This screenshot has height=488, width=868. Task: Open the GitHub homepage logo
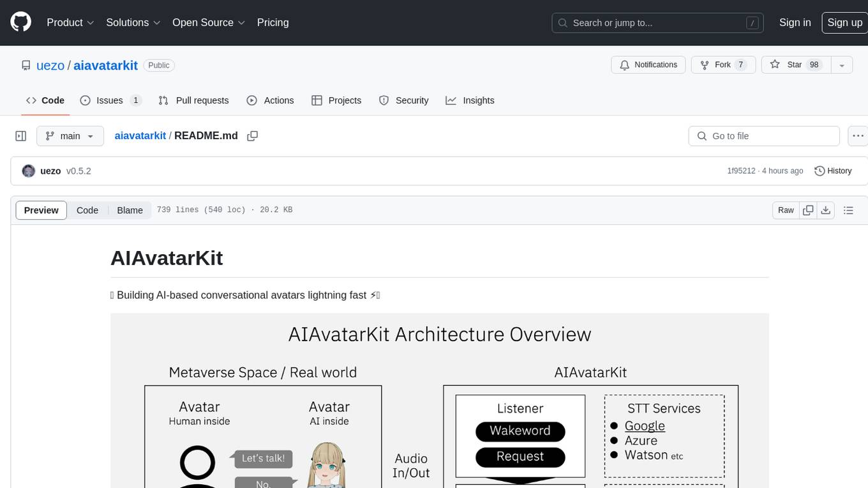coord(20,22)
